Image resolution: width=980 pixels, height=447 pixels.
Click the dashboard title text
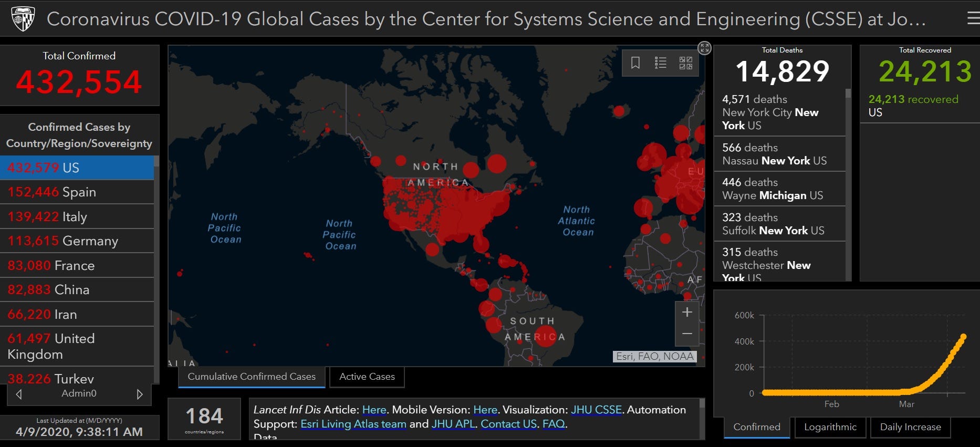486,19
